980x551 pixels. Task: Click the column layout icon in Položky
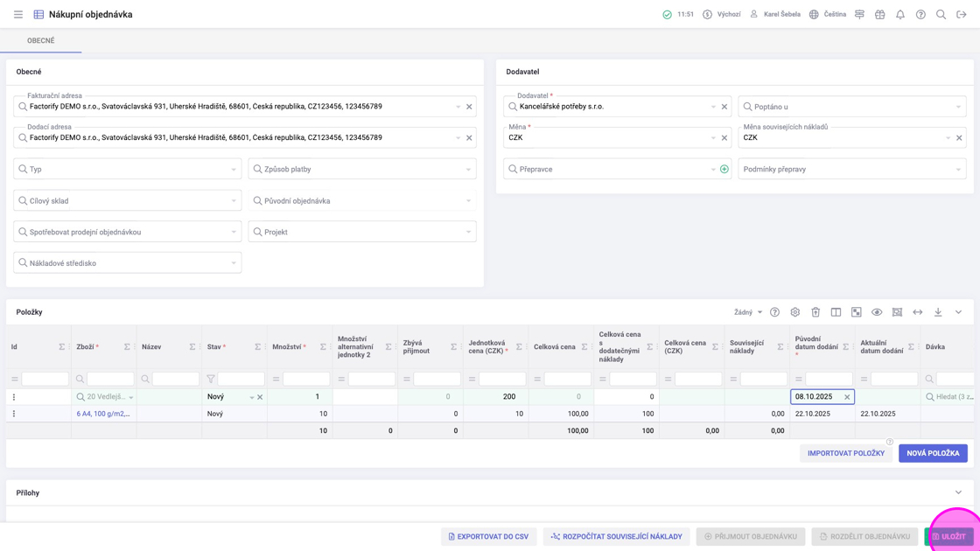coord(836,312)
